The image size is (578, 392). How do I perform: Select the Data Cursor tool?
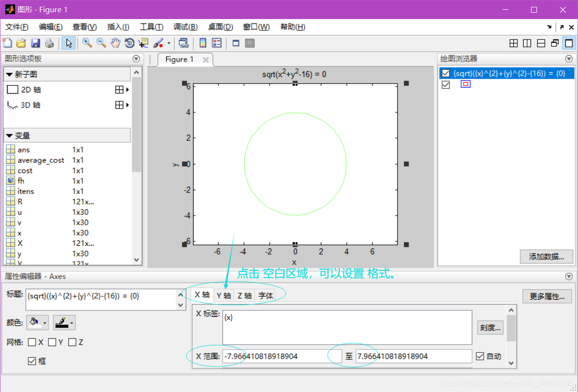143,44
